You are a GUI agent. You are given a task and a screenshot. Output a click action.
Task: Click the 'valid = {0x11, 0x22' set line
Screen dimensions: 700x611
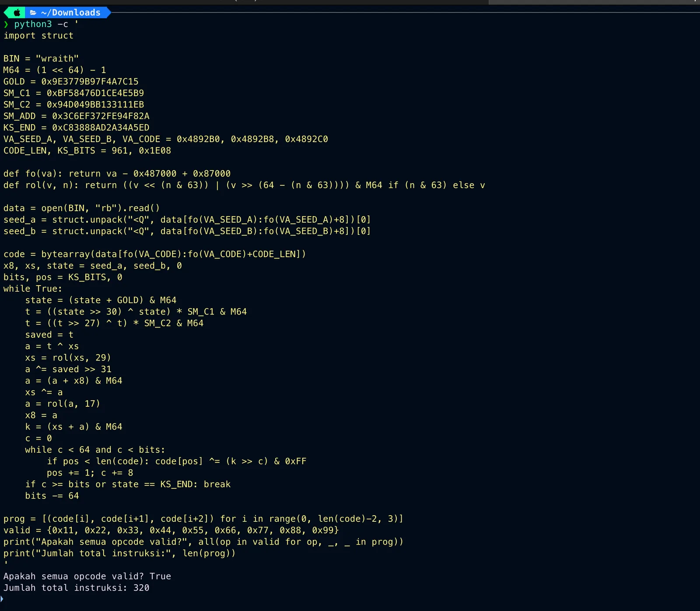(x=171, y=531)
